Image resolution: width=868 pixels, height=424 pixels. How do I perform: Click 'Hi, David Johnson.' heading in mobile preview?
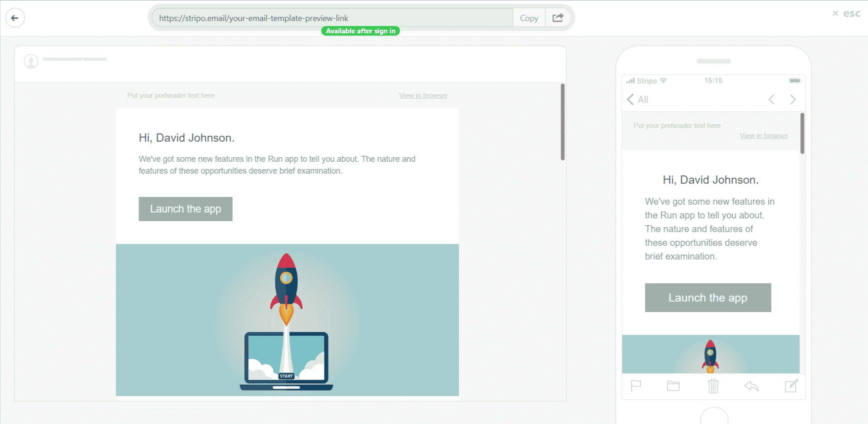click(x=711, y=180)
